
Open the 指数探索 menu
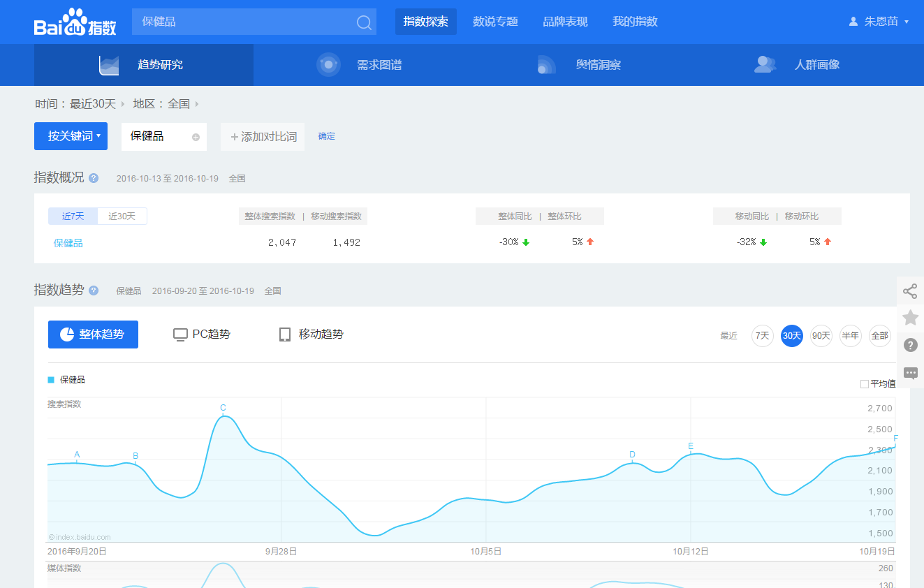point(426,22)
